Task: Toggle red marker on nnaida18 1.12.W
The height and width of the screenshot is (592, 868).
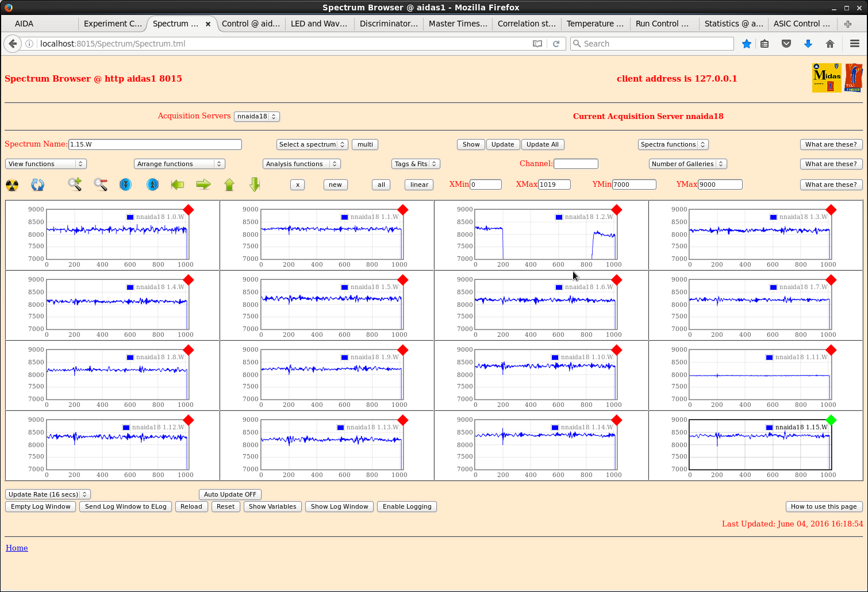Action: 188,420
